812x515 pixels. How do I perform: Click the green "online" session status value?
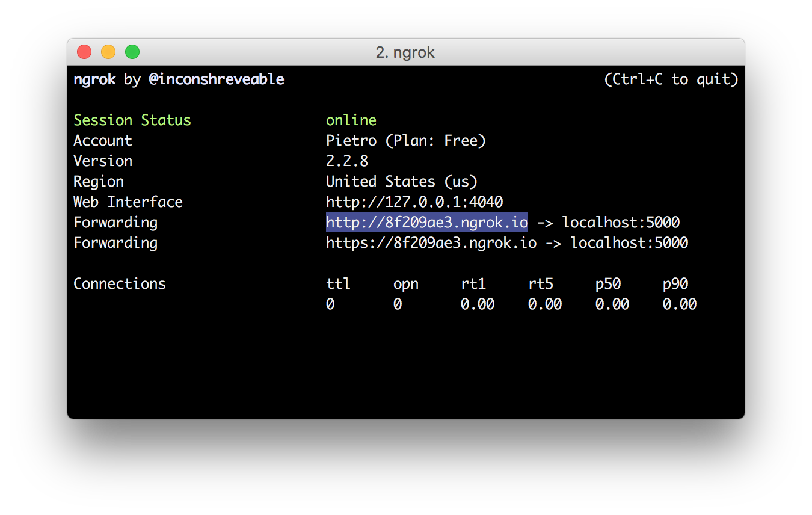[351, 120]
